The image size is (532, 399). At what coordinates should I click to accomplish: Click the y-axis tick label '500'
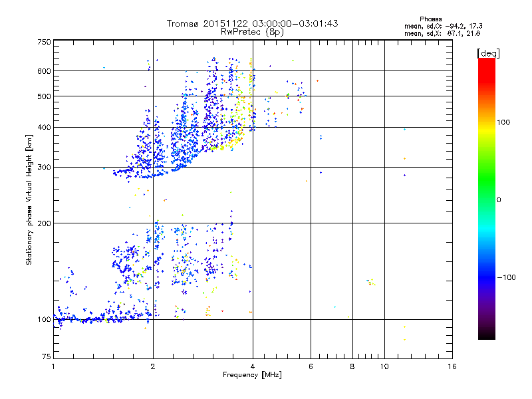pos(45,96)
